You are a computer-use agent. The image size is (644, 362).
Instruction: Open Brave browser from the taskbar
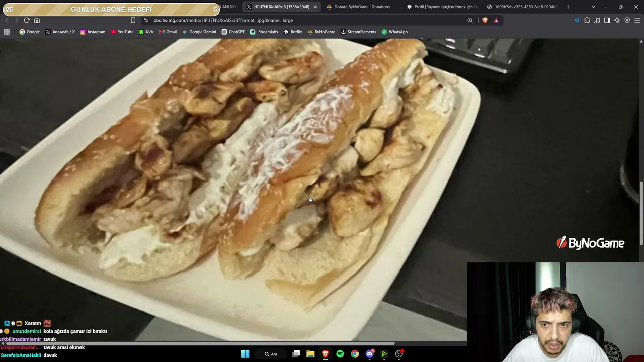[325, 354]
